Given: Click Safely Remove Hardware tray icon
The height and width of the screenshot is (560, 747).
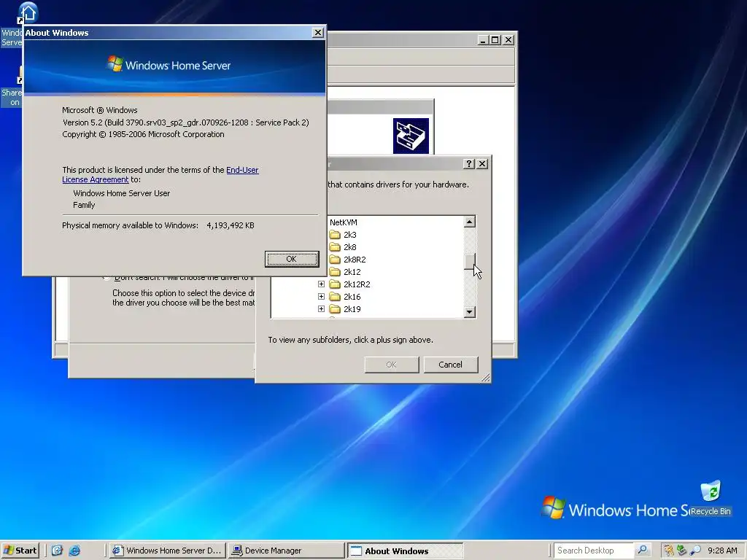Looking at the screenshot, I should tap(682, 551).
